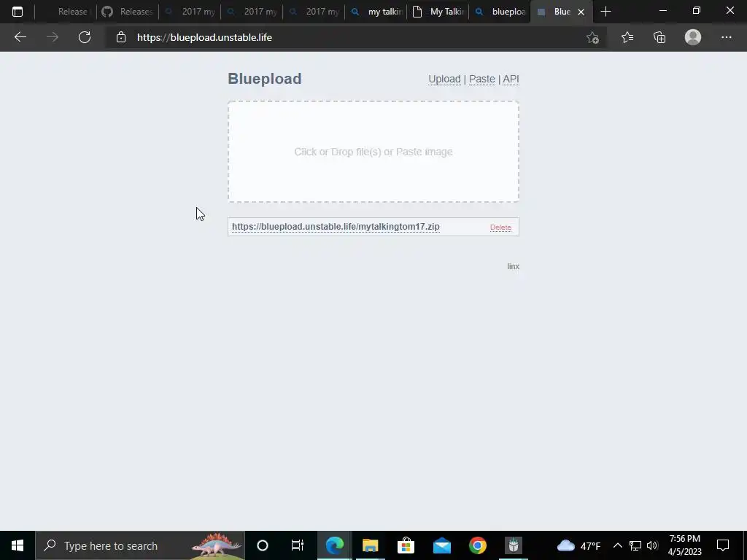Open the Mail app from the taskbar
This screenshot has height=560, width=747.
coord(441,545)
